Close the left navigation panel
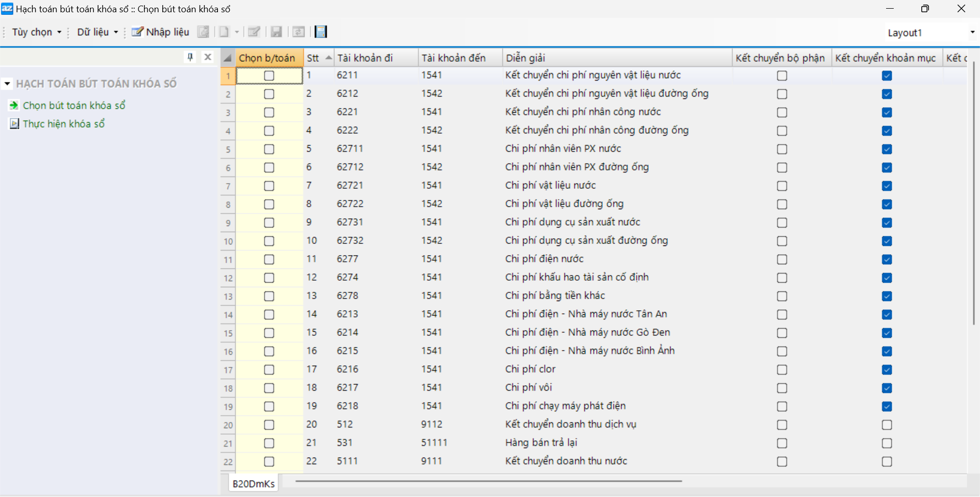The width and height of the screenshot is (980, 497). [x=208, y=57]
